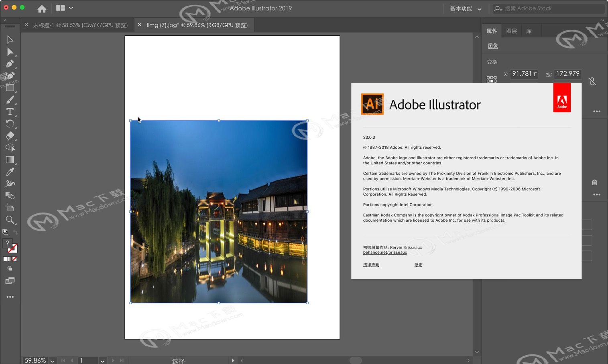Select the Blend tool

point(10,196)
